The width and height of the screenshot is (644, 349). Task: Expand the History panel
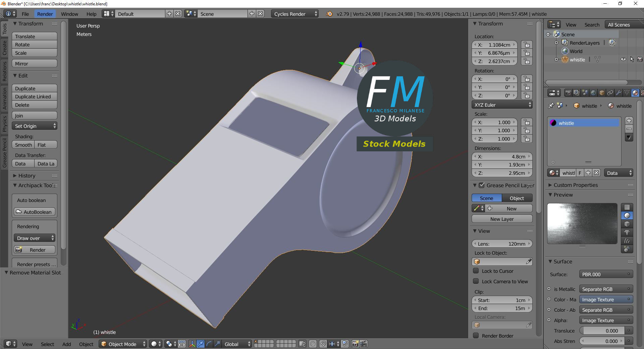coord(27,176)
